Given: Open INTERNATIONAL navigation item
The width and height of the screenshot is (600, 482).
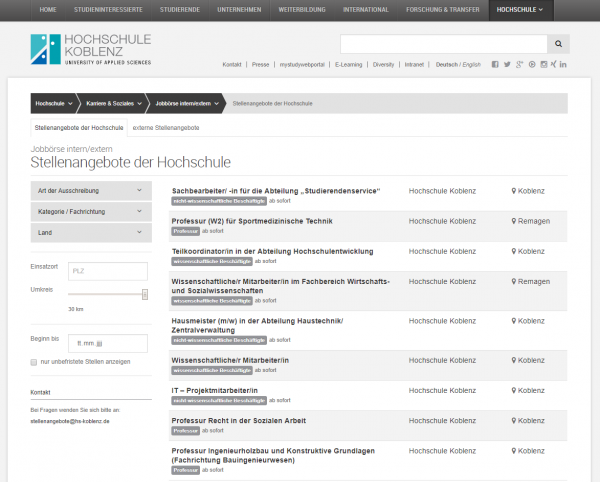Looking at the screenshot, I should (365, 10).
